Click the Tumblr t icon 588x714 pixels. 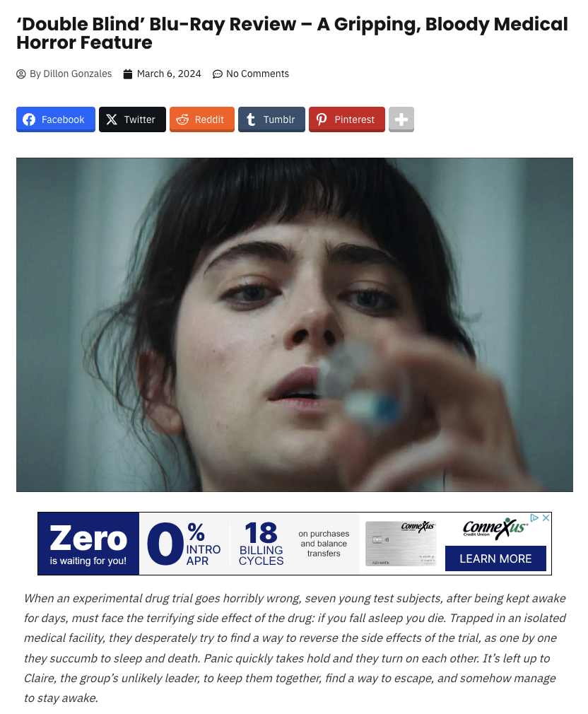coord(251,119)
